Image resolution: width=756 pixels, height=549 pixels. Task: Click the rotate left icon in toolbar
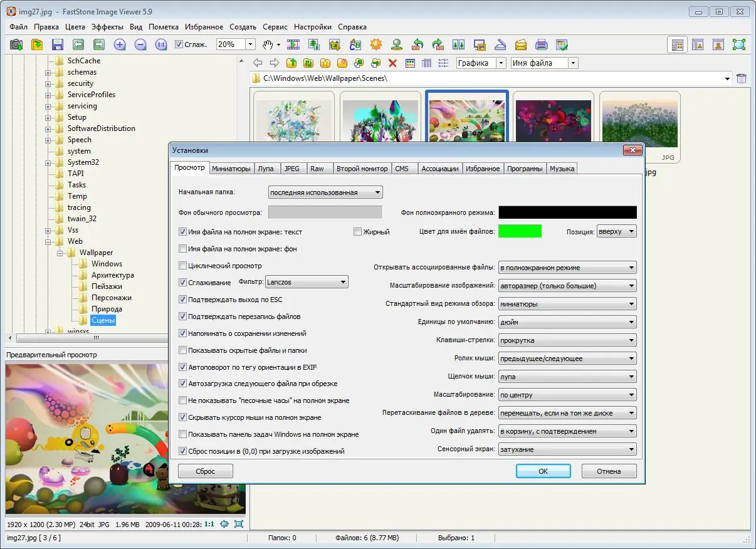coord(417,44)
